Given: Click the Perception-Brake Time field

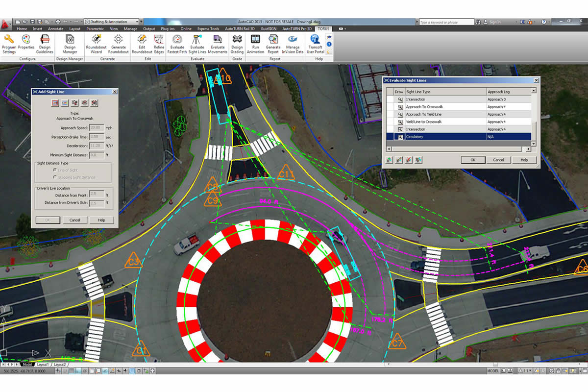Looking at the screenshot, I should tap(96, 137).
